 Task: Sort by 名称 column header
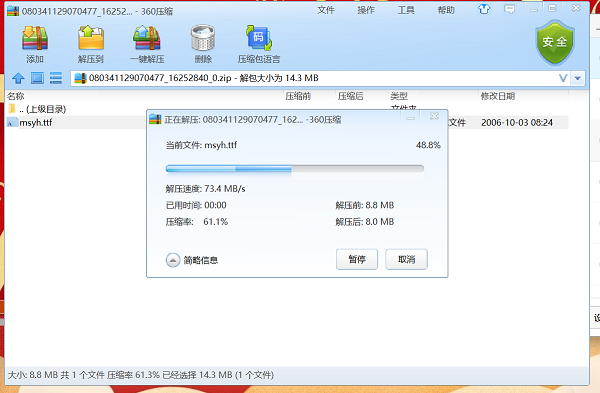coord(16,96)
